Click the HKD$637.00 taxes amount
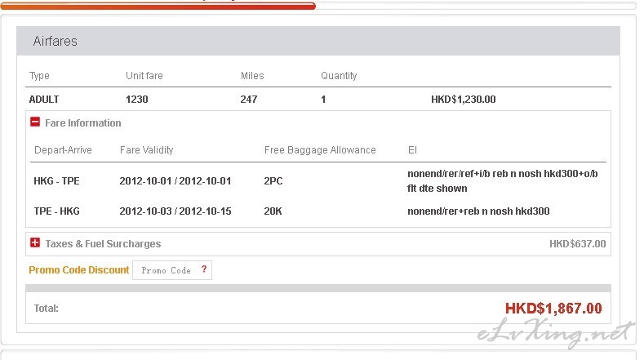The image size is (644, 360). 577,244
